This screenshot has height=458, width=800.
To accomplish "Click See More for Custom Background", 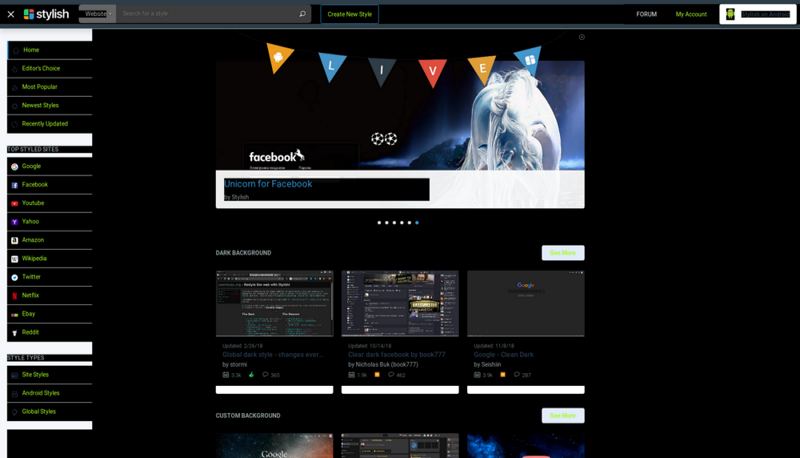I will [x=563, y=416].
